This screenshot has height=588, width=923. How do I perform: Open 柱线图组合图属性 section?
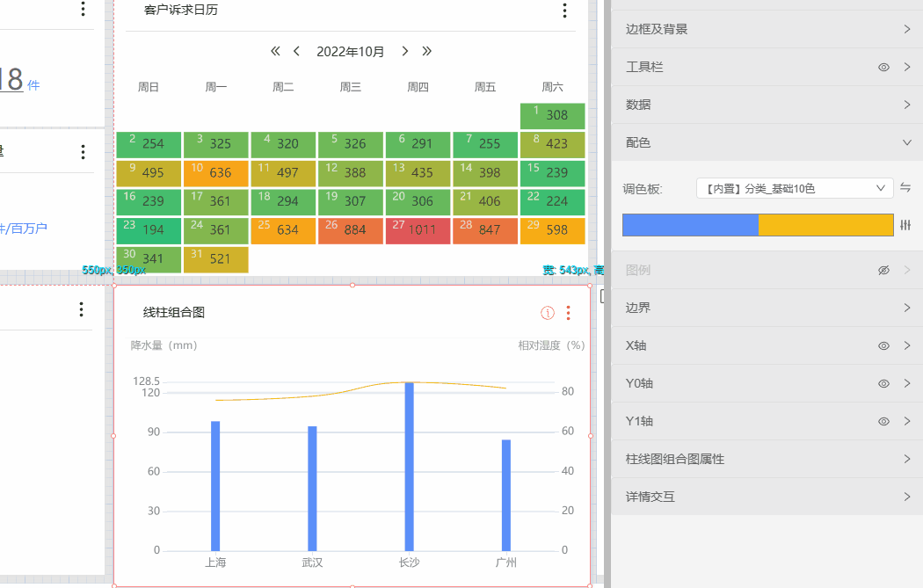pos(766,460)
